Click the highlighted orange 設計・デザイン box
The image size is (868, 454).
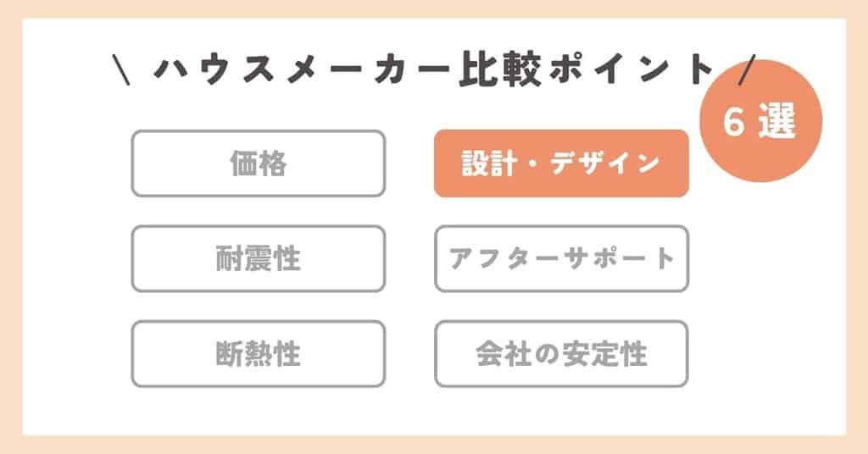tap(561, 163)
